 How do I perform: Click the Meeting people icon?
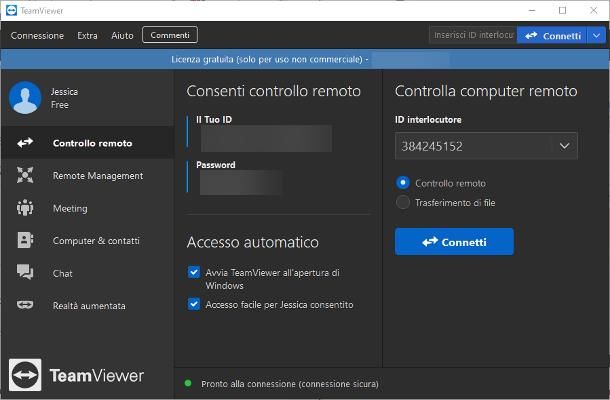(x=25, y=208)
